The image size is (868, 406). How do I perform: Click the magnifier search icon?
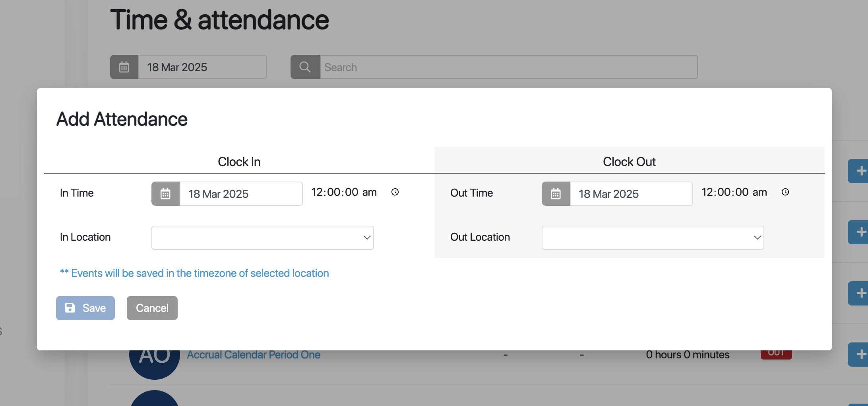point(305,67)
